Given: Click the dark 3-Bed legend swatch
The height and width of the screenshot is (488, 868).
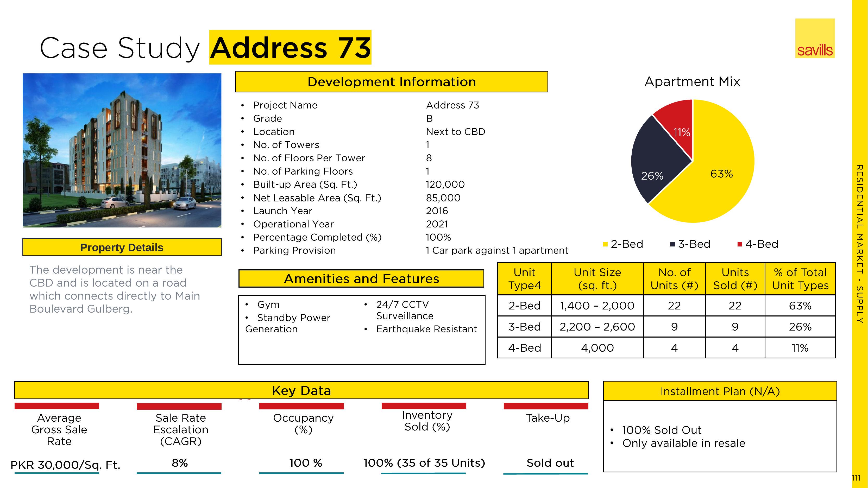Looking at the screenshot, I should [672, 244].
